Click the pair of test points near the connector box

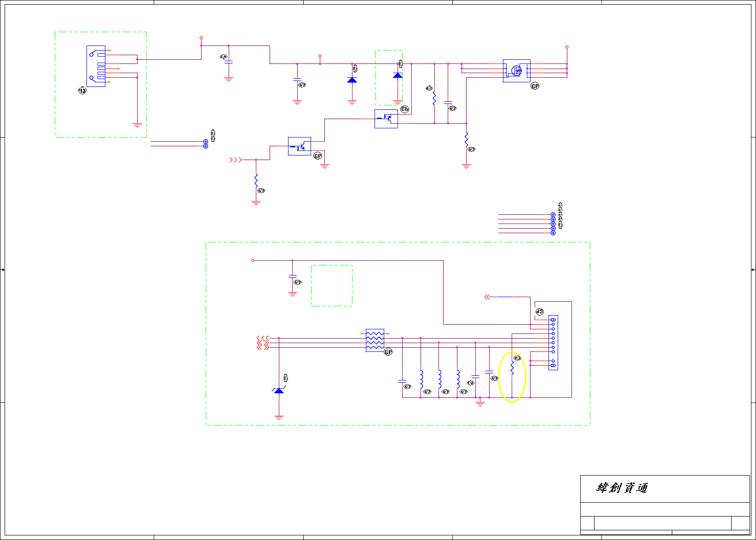pos(206,144)
